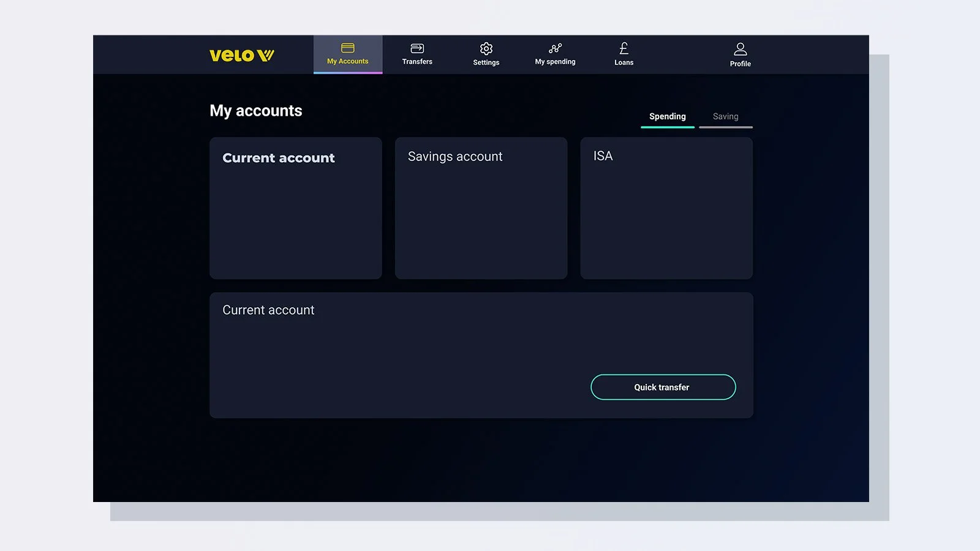Click the Current account title above Quick transfer
This screenshot has width=980, height=551.
click(x=268, y=310)
